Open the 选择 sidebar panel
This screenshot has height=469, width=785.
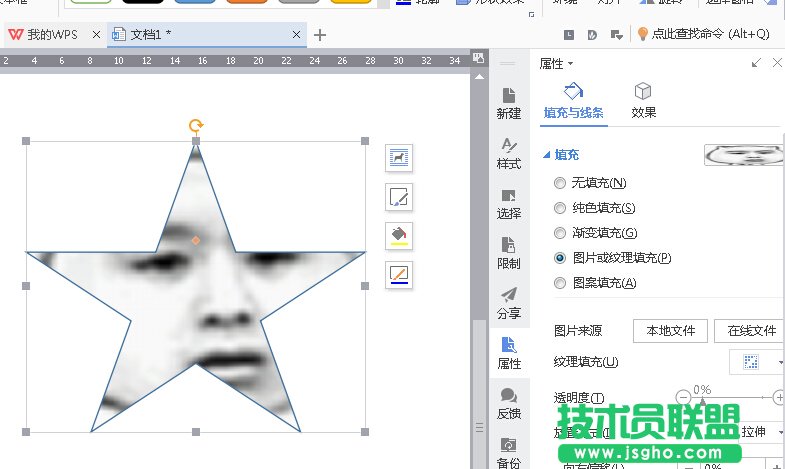tap(509, 203)
